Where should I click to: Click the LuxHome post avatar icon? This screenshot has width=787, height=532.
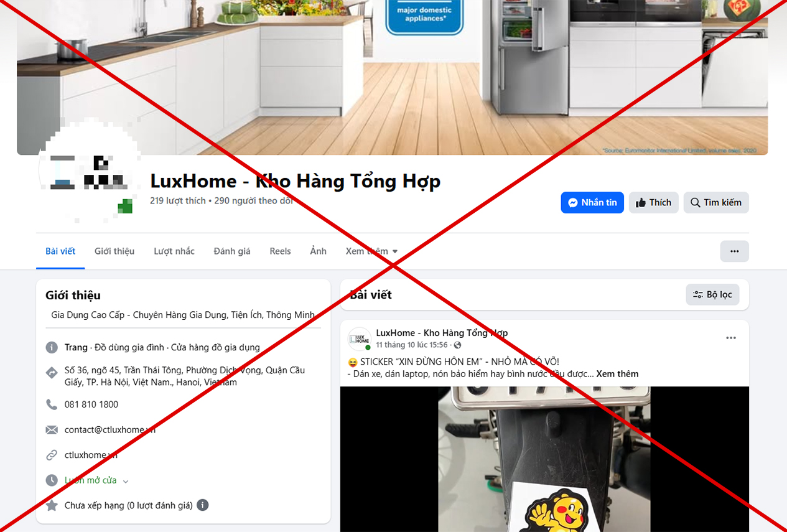click(360, 338)
